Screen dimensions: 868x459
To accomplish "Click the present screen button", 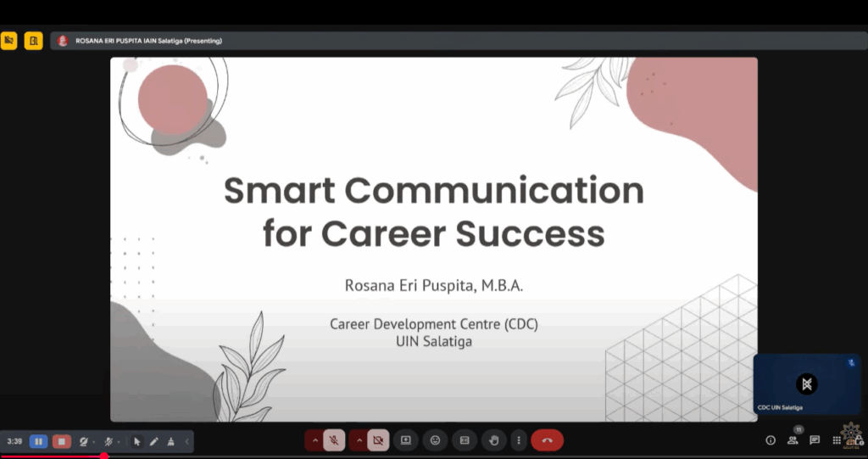I will [406, 440].
